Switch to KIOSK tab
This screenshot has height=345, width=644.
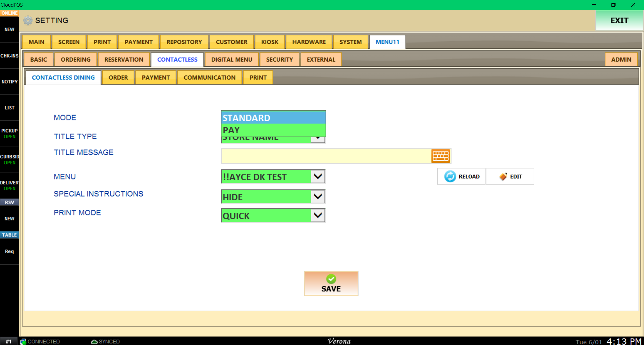pos(270,42)
